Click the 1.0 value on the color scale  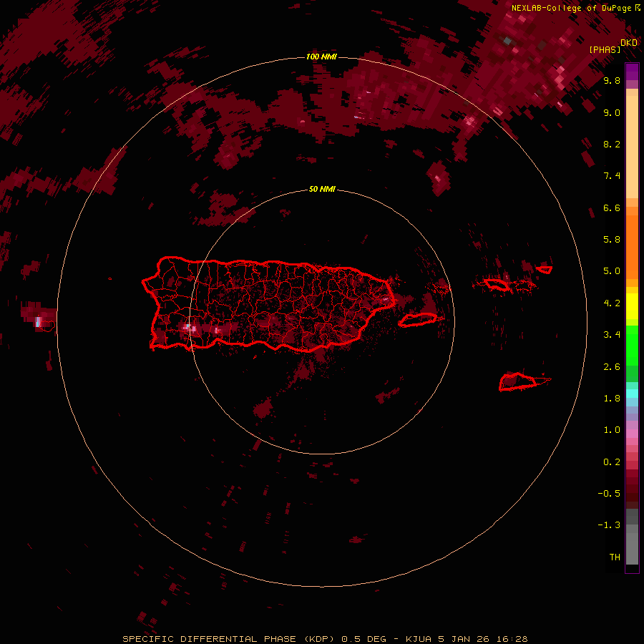612,430
